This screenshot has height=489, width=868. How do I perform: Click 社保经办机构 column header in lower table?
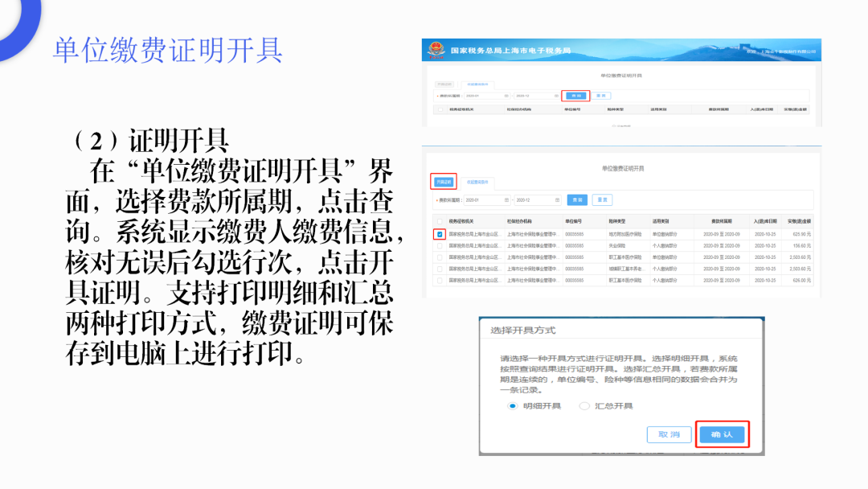pyautogui.click(x=519, y=221)
